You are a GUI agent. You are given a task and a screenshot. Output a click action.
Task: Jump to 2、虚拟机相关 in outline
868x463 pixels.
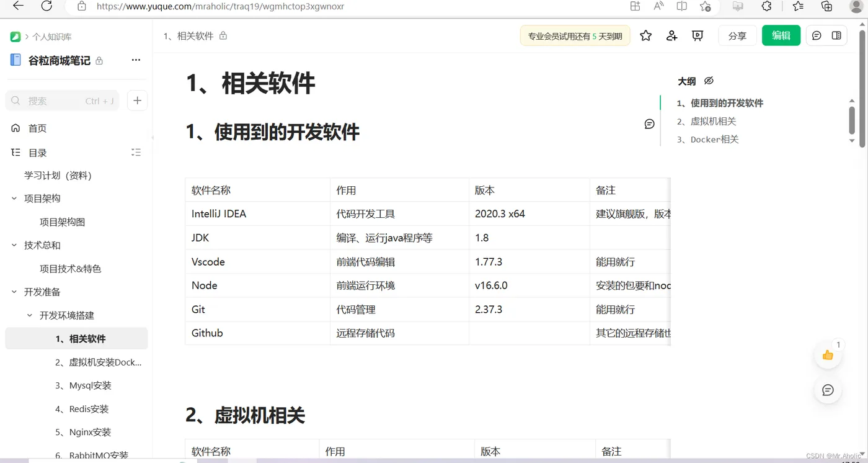pyautogui.click(x=706, y=121)
